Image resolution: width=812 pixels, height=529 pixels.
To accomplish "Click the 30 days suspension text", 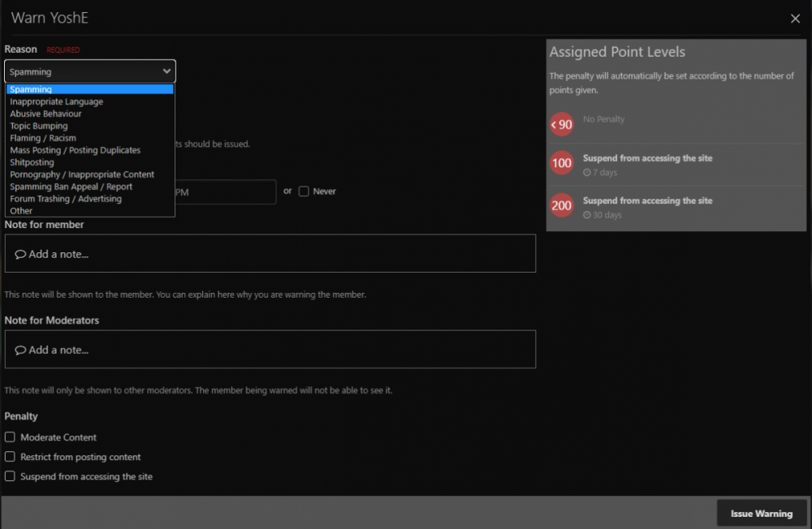I will pos(607,215).
